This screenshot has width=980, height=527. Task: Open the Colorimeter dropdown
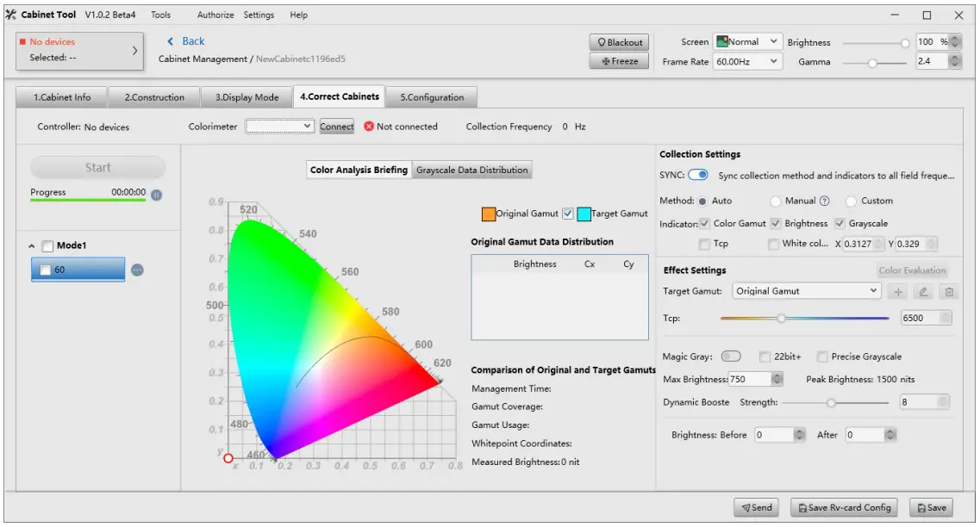point(279,127)
